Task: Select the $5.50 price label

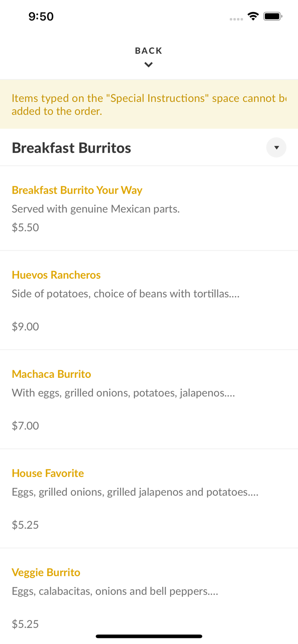Action: point(25,227)
